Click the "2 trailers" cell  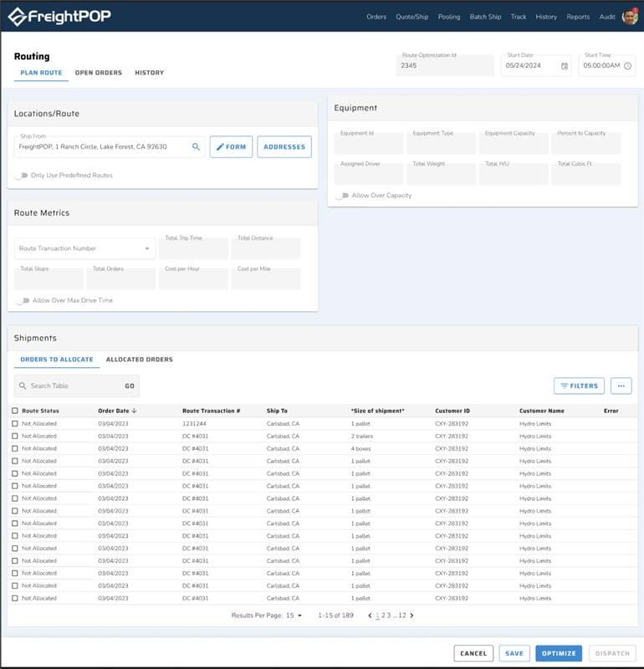(x=362, y=436)
